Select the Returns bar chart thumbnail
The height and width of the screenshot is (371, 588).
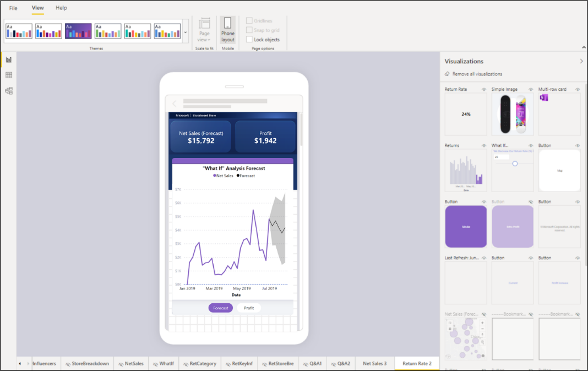466,171
